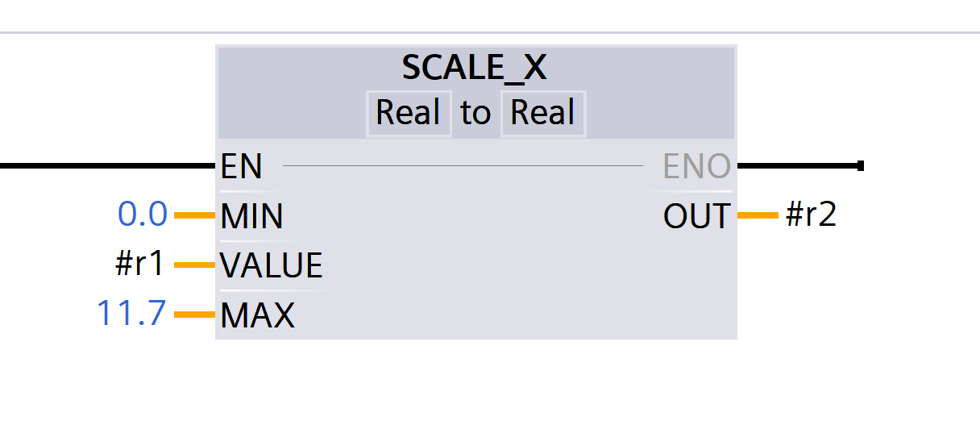This screenshot has height=421, width=980.
Task: Click the VALUE parameter label
Action: pyautogui.click(x=271, y=265)
